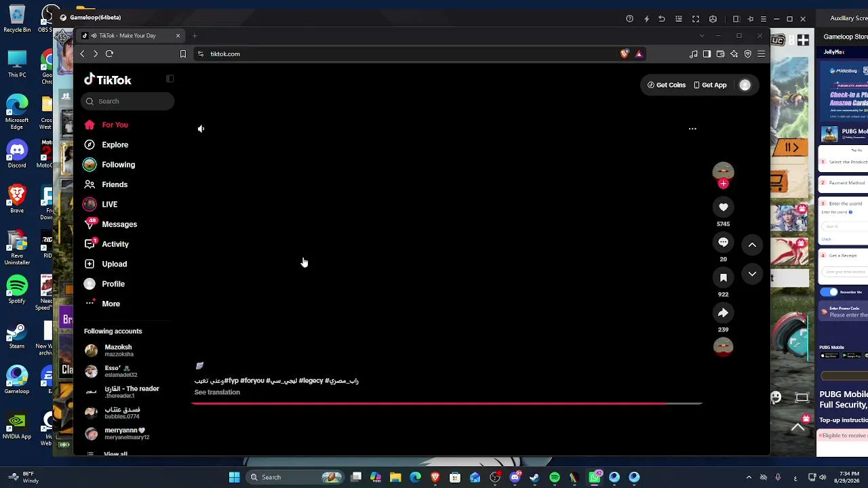The height and width of the screenshot is (488, 868).
Task: Go forward in the browser
Action: click(96, 54)
